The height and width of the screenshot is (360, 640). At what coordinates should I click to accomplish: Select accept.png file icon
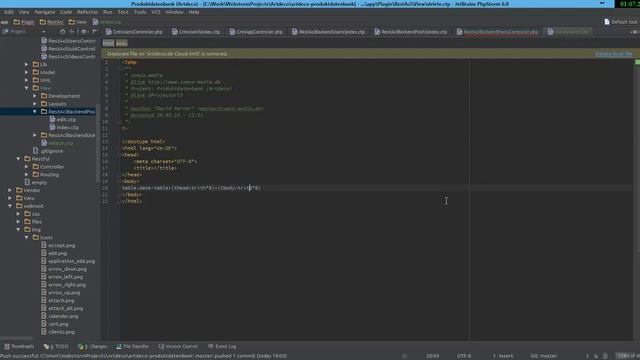[44, 245]
